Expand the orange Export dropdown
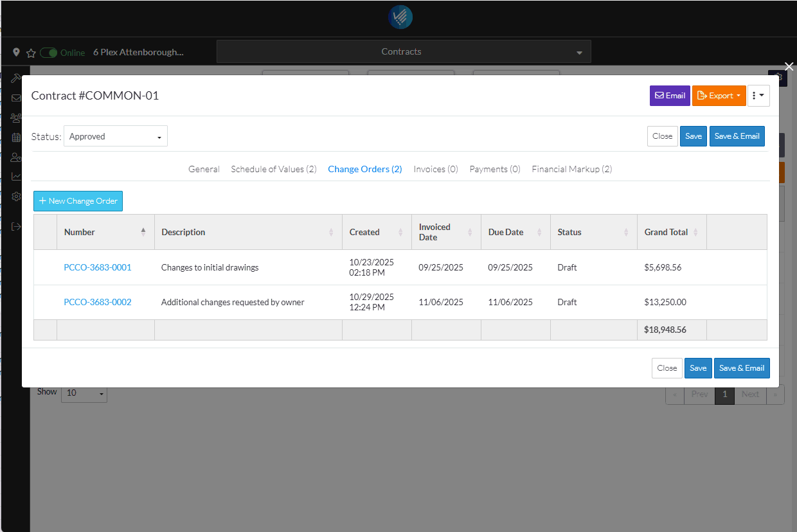 [x=719, y=96]
